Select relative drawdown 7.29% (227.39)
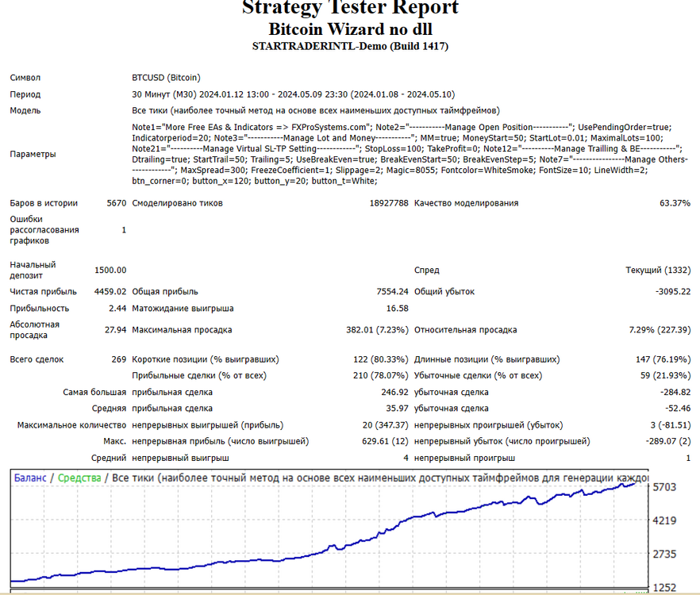The height and width of the screenshot is (595, 700). (x=660, y=330)
